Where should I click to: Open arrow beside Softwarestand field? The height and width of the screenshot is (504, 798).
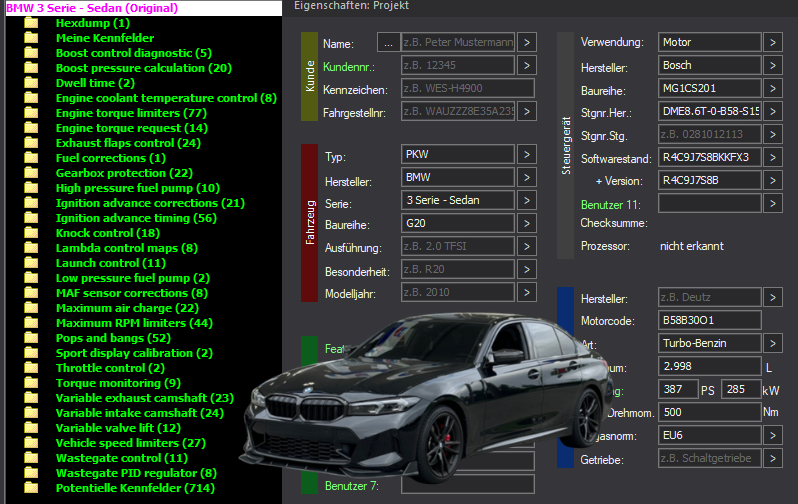coord(773,157)
